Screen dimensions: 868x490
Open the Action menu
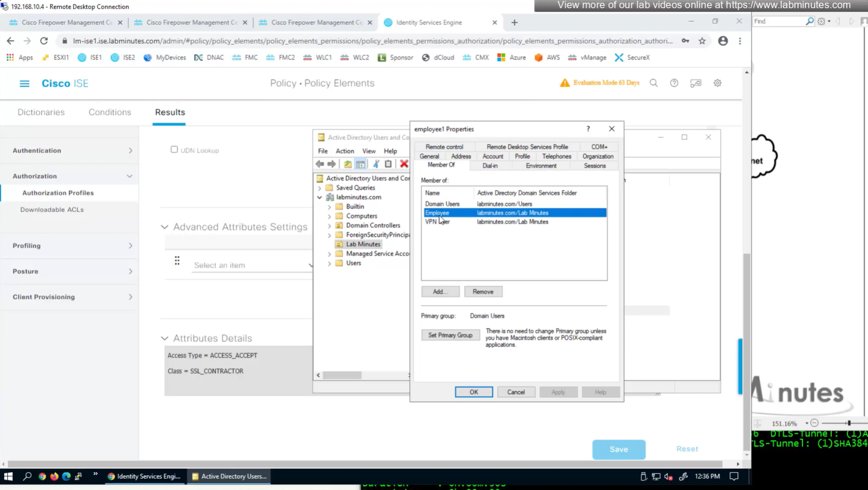point(344,151)
